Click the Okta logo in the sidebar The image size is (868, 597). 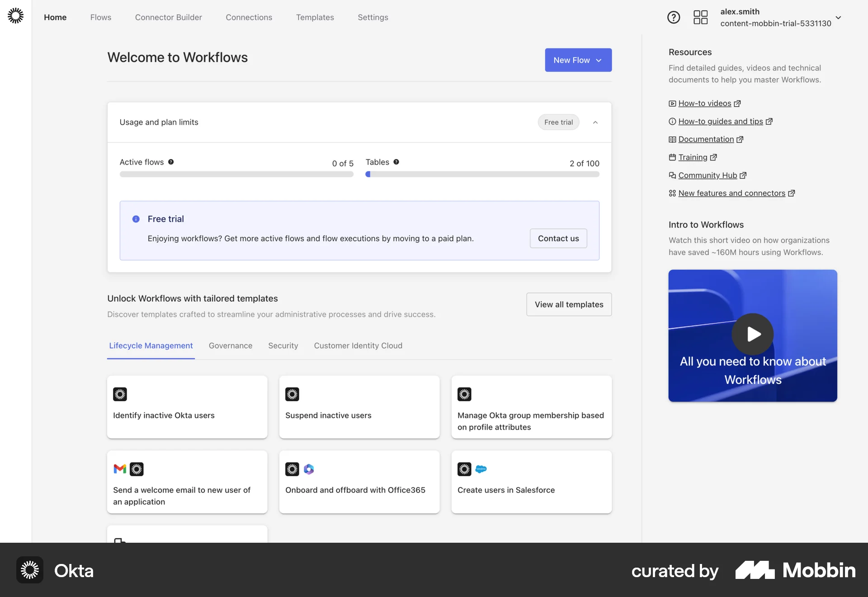tap(15, 15)
